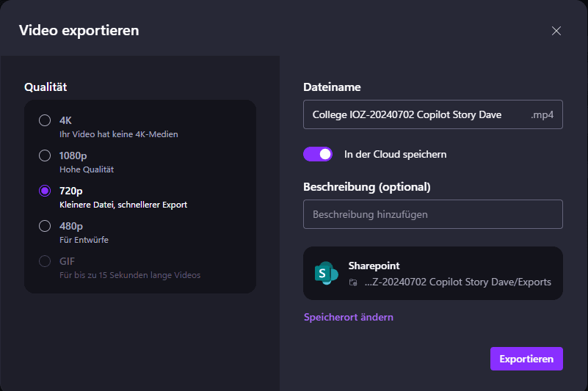
Task: Click the disabled GIF radio button
Action: 45,261
